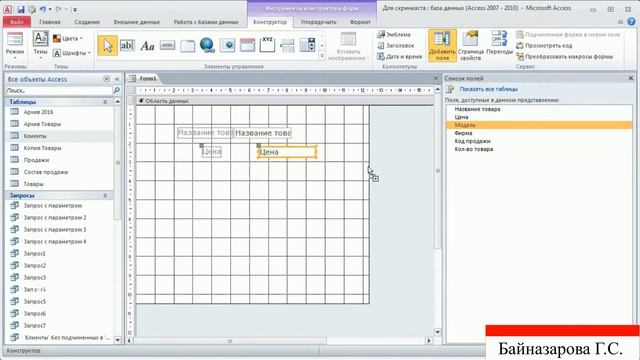
Task: Select the Модель field in field list
Action: 539,125
